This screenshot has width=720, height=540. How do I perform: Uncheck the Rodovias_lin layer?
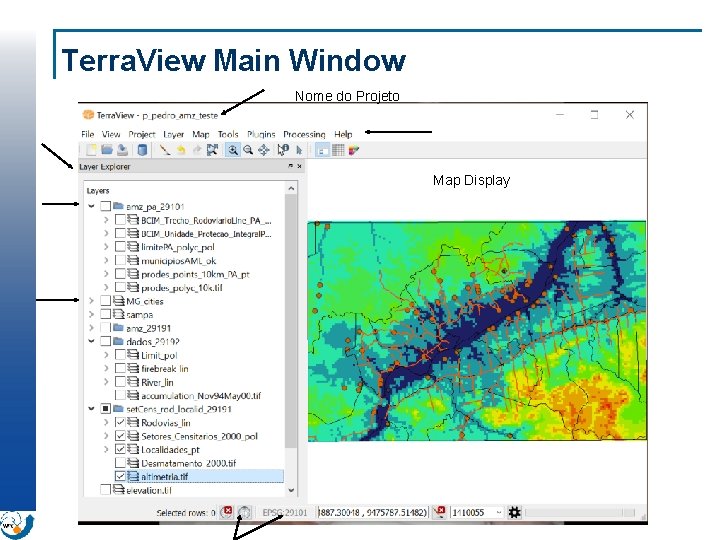point(120,422)
